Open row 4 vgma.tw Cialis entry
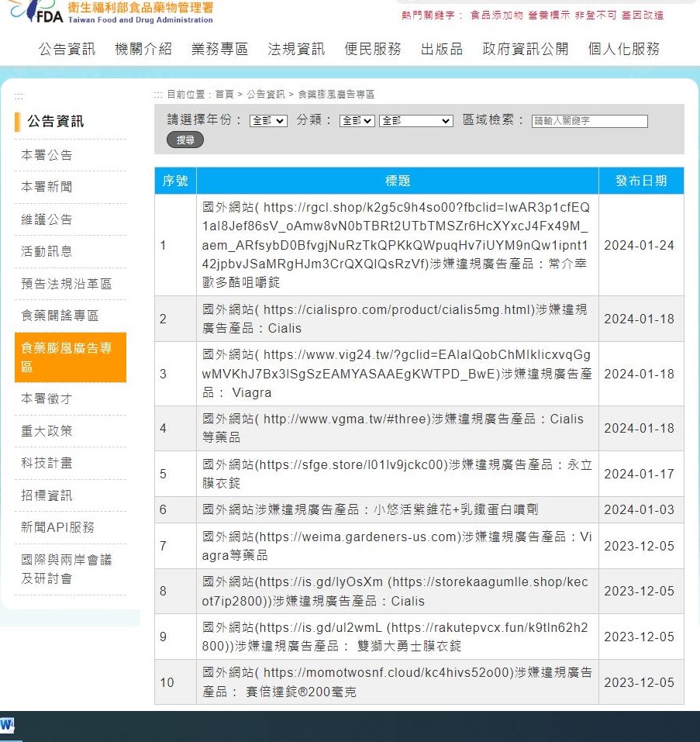Screen dimensions: 700x742 click(393, 428)
